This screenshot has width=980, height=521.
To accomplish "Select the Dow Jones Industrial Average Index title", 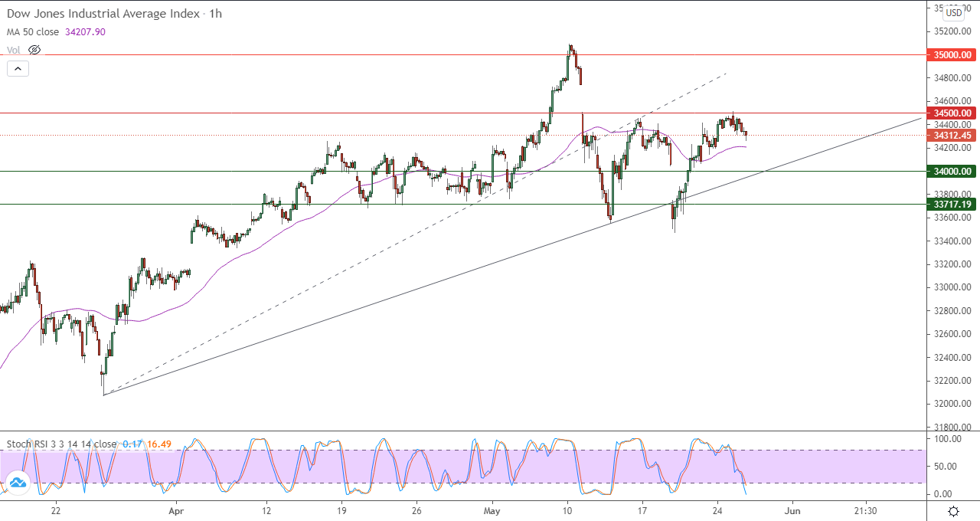I will (103, 14).
